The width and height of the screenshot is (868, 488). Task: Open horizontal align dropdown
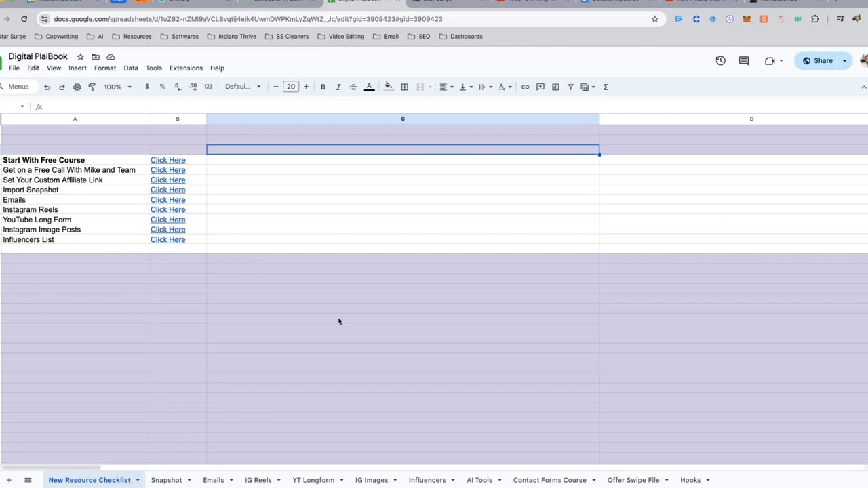(x=446, y=87)
